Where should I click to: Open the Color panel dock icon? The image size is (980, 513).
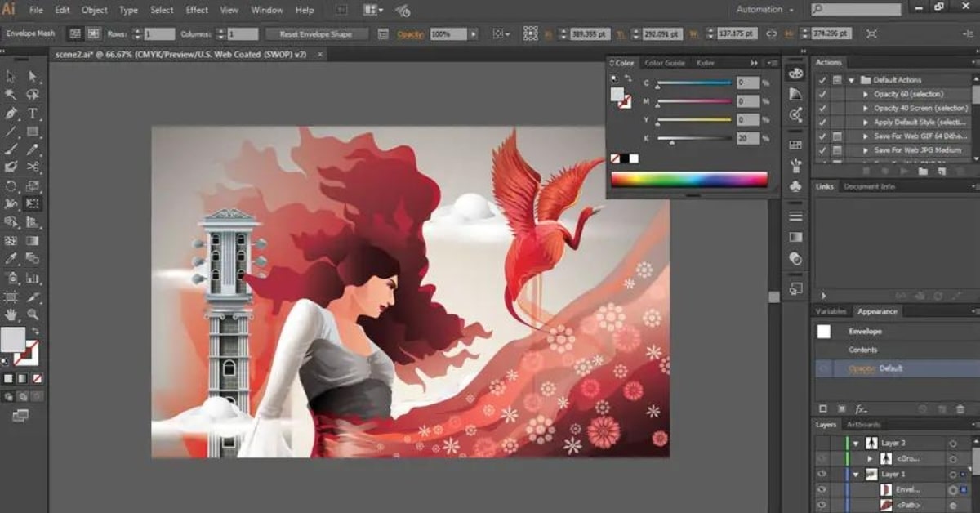795,73
